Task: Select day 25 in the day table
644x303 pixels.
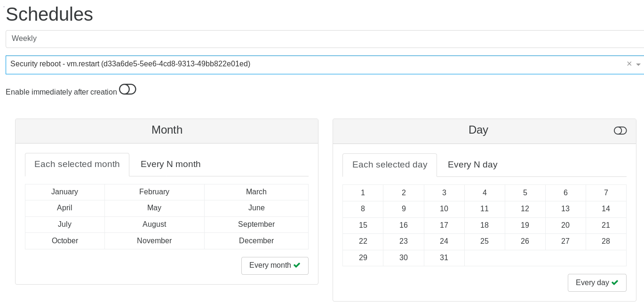Action: [485, 241]
